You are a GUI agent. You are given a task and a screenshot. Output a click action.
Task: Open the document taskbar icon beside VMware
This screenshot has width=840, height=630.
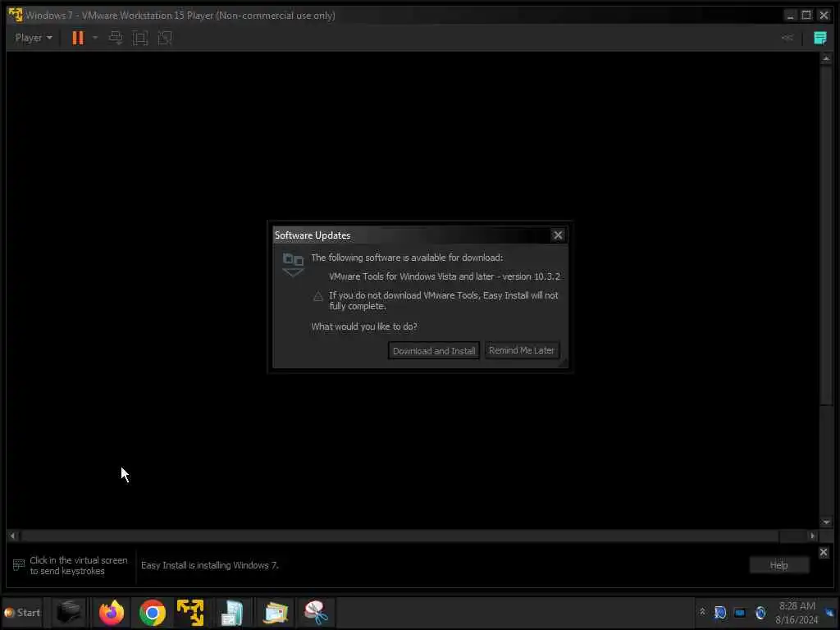pyautogui.click(x=232, y=612)
